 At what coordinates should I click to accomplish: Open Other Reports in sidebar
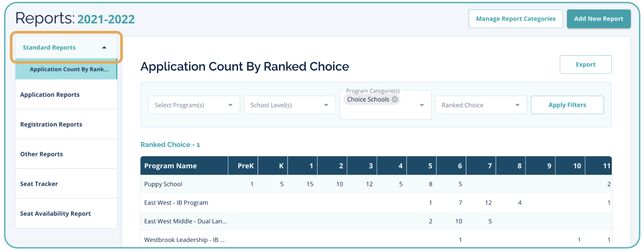pyautogui.click(x=41, y=154)
